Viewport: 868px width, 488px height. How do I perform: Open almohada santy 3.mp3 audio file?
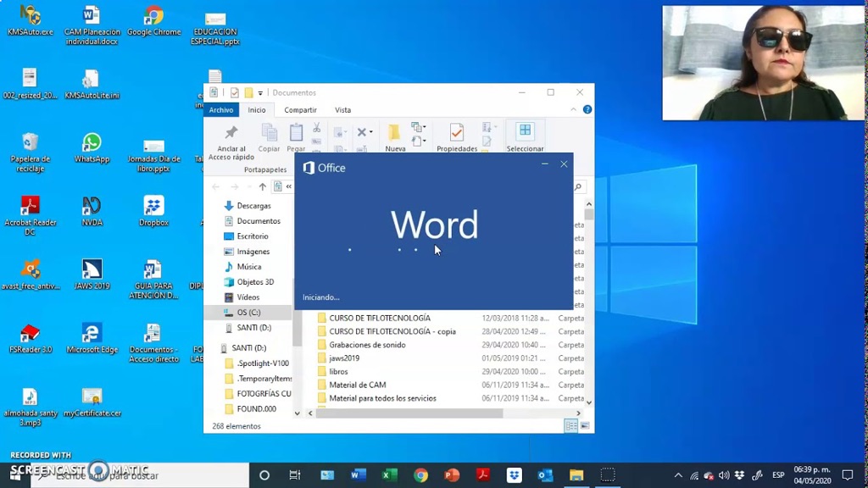31,407
